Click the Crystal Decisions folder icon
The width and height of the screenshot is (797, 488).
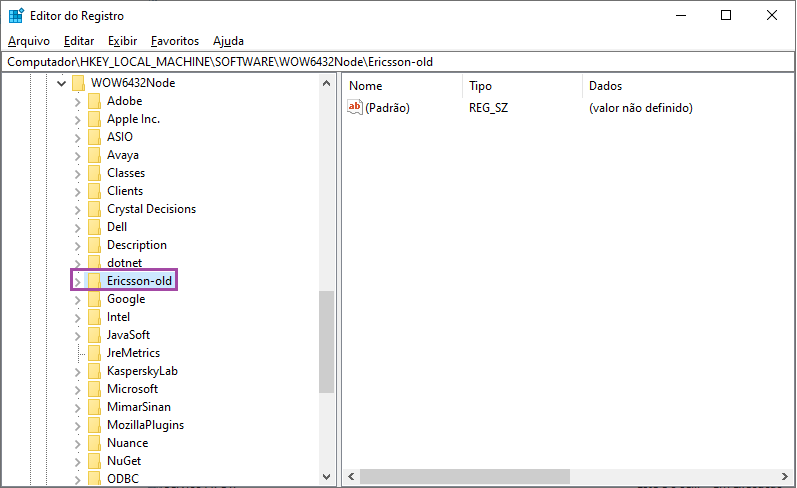tap(94, 209)
